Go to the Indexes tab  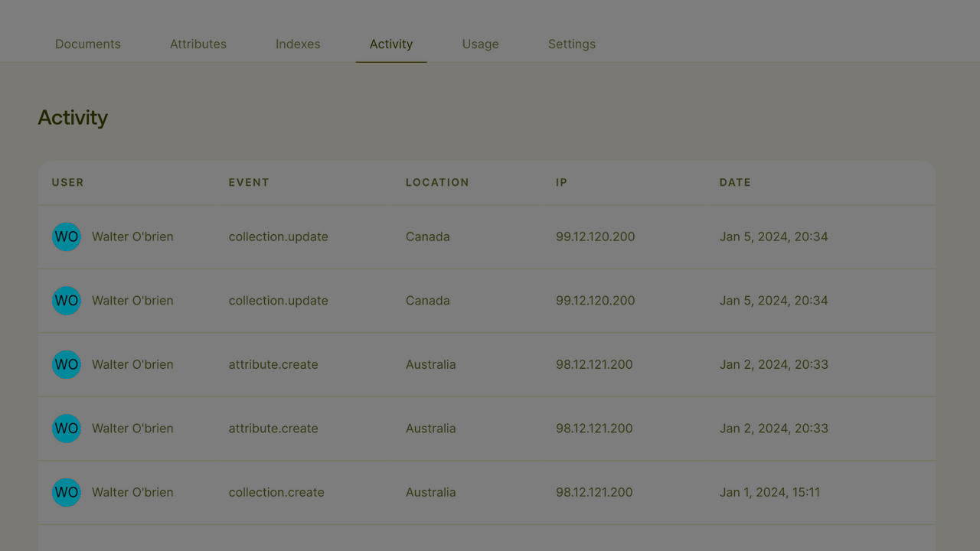tap(298, 44)
